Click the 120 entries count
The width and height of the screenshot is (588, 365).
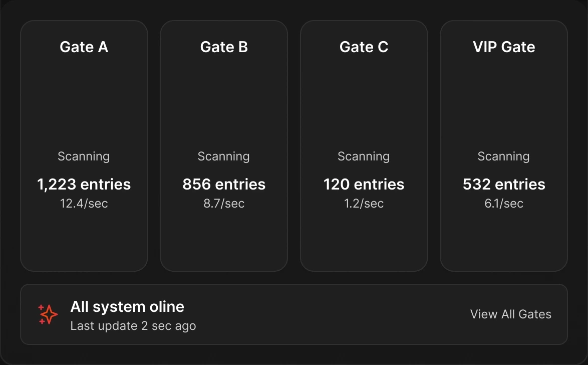click(x=364, y=185)
